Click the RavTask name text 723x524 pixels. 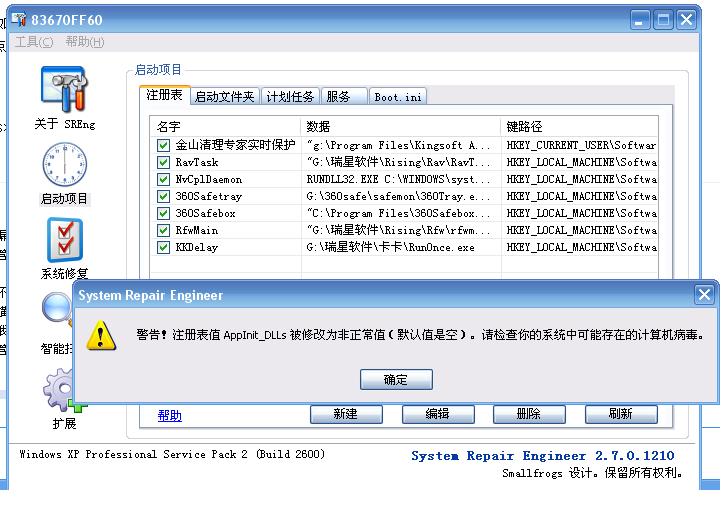pos(197,162)
